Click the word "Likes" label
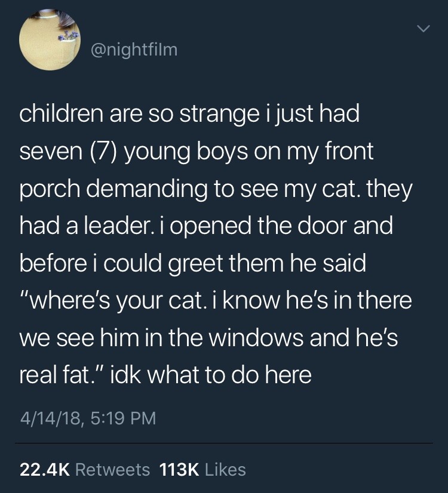448x493 pixels. [x=225, y=469]
